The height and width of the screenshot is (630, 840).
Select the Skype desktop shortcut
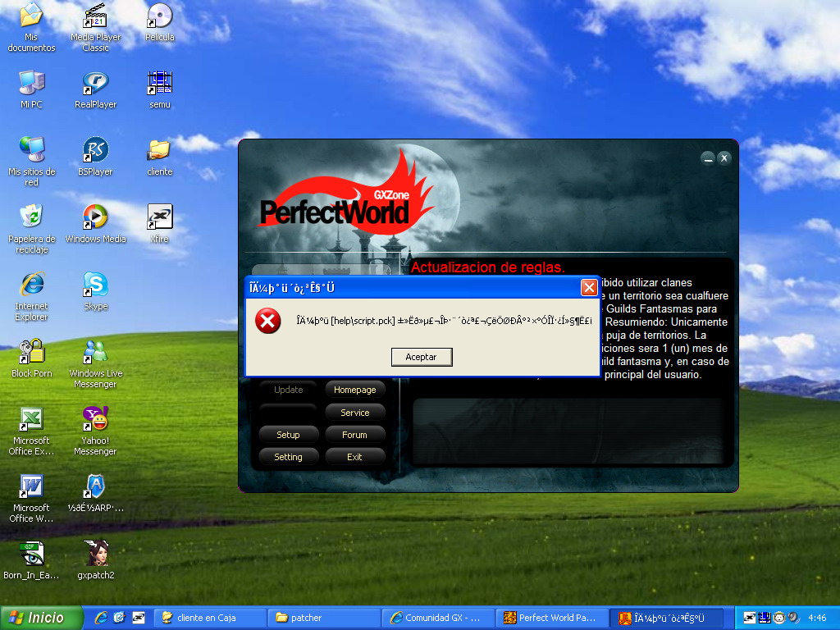point(95,291)
